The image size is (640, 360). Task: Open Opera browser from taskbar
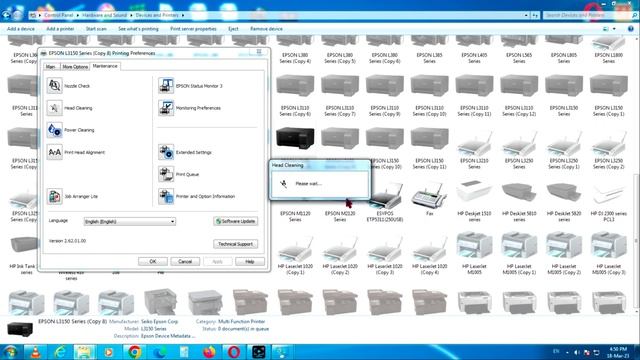pyautogui.click(x=234, y=351)
